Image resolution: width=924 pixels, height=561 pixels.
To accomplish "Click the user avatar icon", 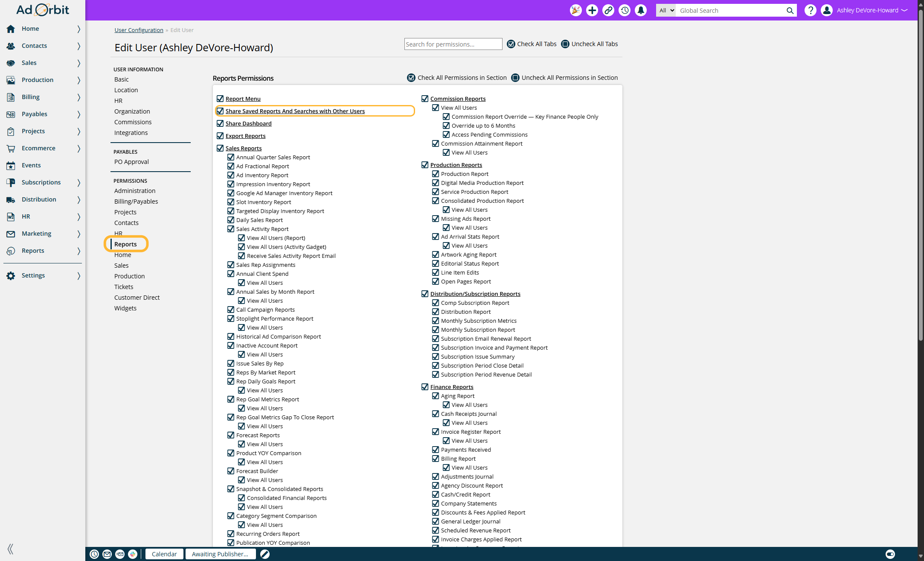I will point(826,10).
